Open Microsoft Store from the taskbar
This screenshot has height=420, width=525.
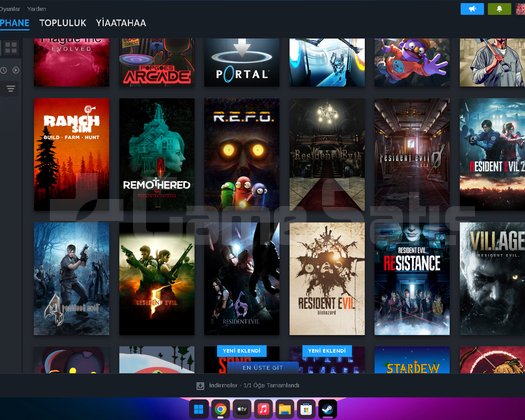click(306, 409)
